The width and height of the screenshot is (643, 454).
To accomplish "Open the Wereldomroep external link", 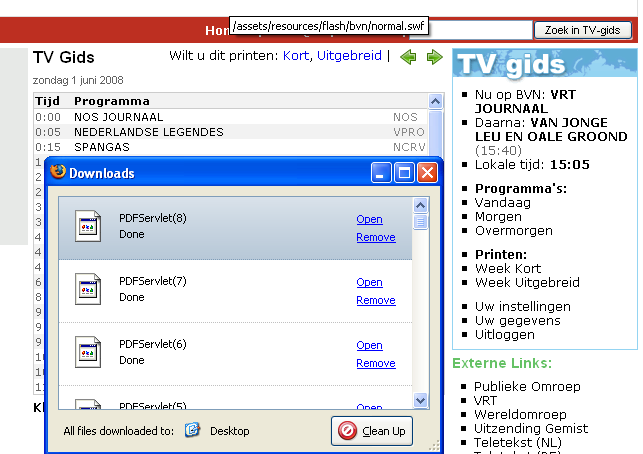I will (520, 415).
